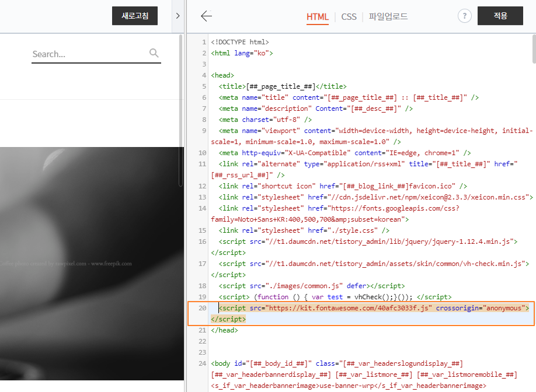Screen dimensions: 536x392
Task: Click the <head> opening tag
Action: (x=222, y=75)
